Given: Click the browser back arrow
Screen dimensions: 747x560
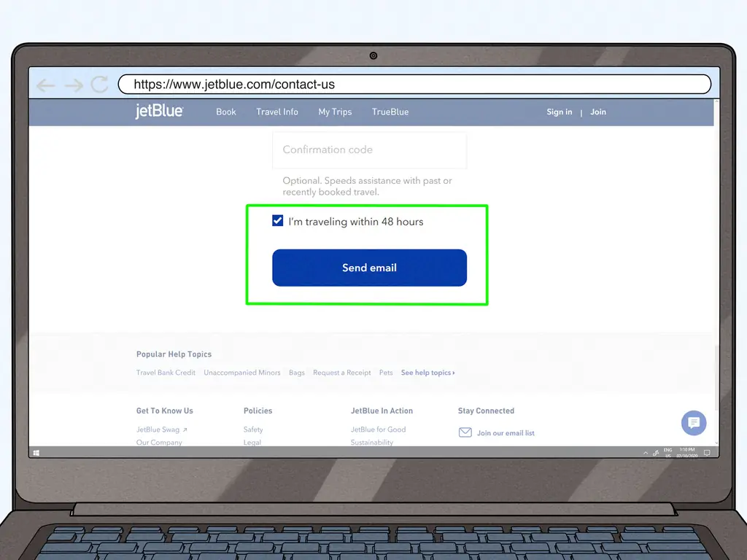Looking at the screenshot, I should pyautogui.click(x=46, y=85).
